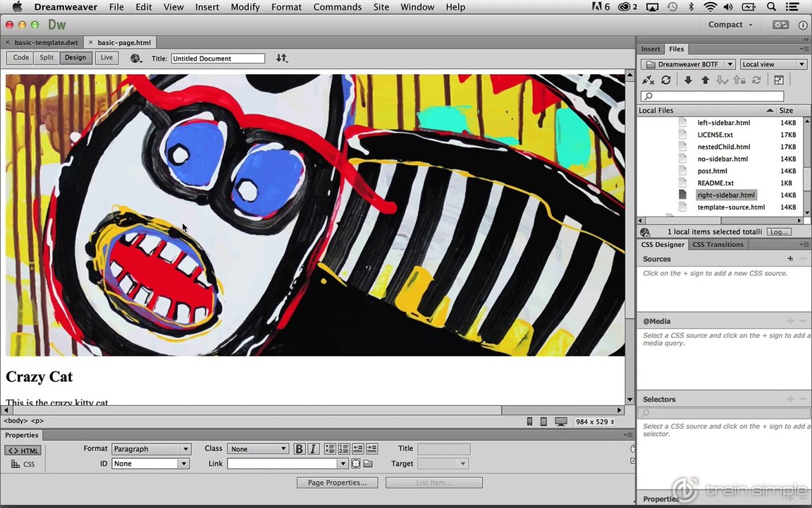Select the body tag in tag selector
The width and height of the screenshot is (812, 508).
point(16,421)
